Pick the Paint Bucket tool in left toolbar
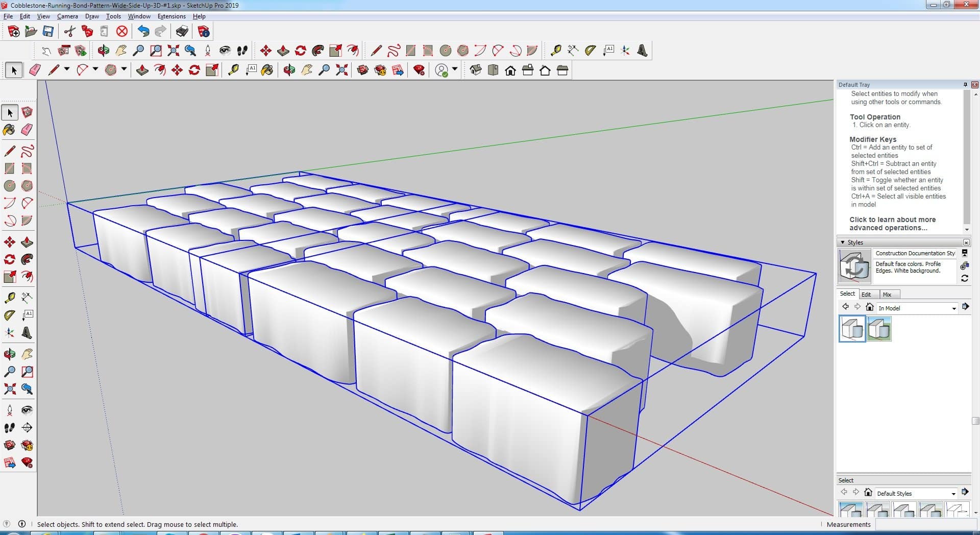The image size is (980, 535). [x=9, y=130]
